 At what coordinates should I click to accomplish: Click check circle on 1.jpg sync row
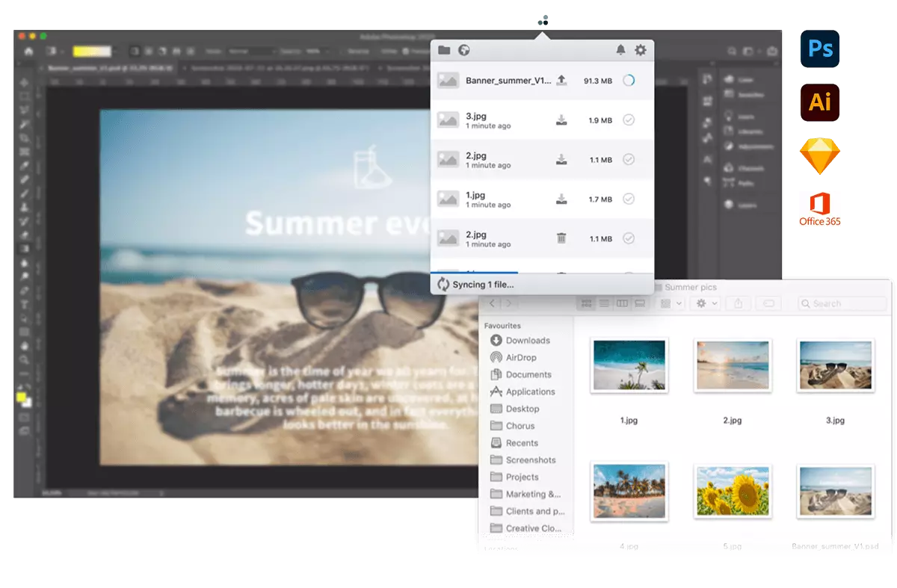pos(629,199)
